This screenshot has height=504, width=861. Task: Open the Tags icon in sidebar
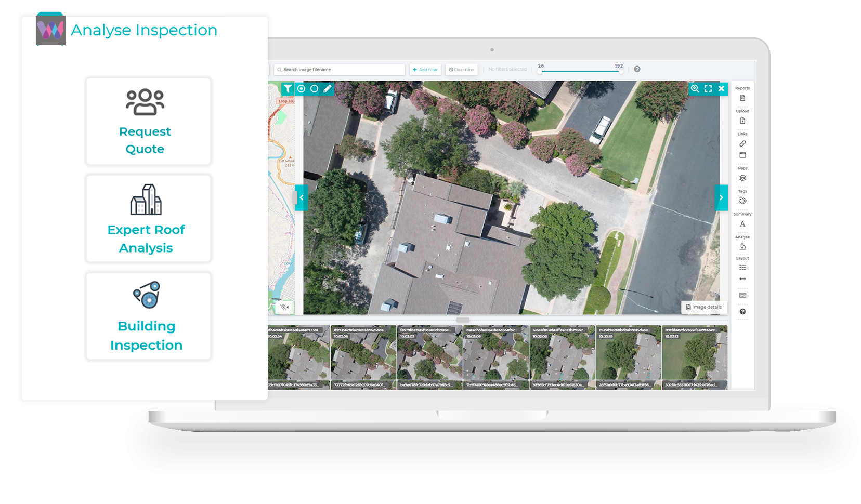742,201
